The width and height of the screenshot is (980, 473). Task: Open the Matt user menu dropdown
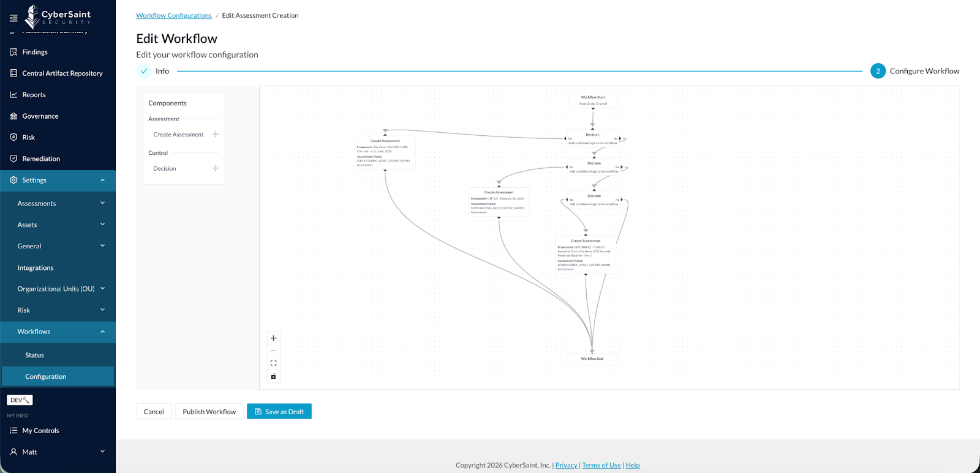[x=102, y=452]
